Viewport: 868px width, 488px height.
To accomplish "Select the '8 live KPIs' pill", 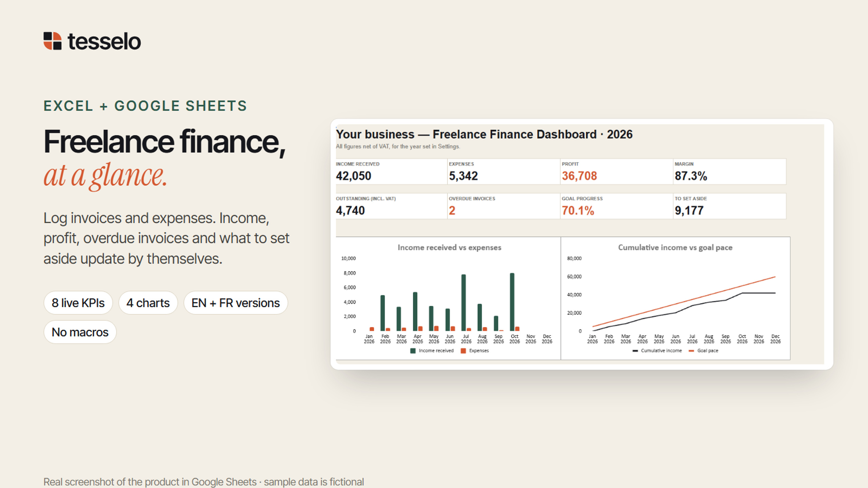I will pyautogui.click(x=78, y=303).
